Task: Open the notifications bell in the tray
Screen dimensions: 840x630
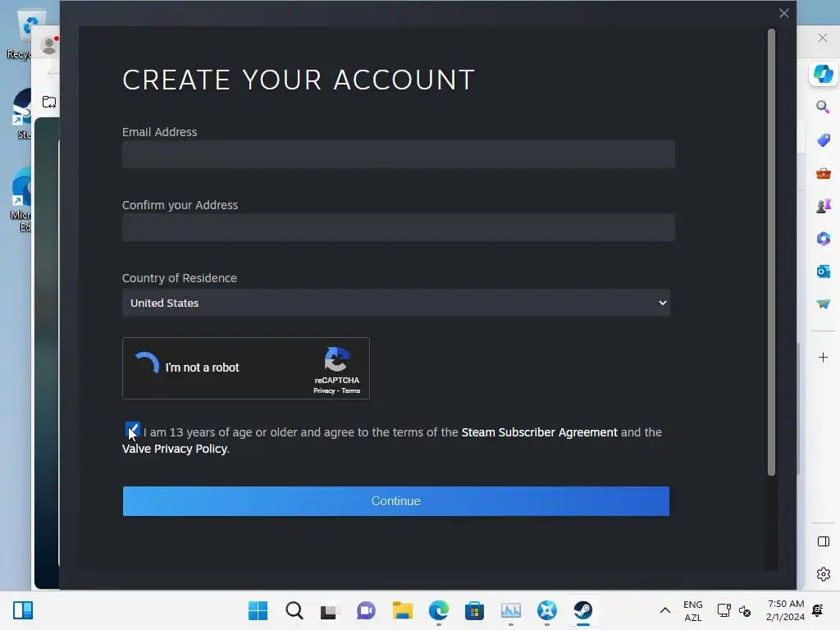Action: (x=818, y=610)
